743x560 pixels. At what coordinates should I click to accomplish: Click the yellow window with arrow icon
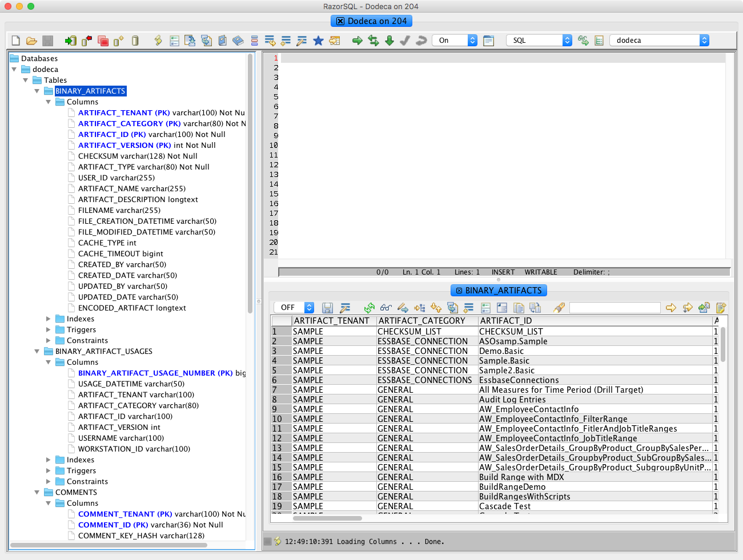coord(335,41)
